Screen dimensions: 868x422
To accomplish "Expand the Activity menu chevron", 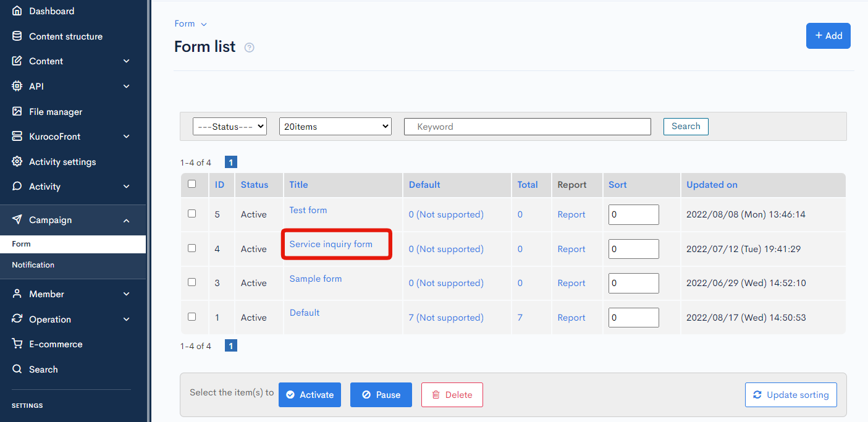I will point(127,187).
